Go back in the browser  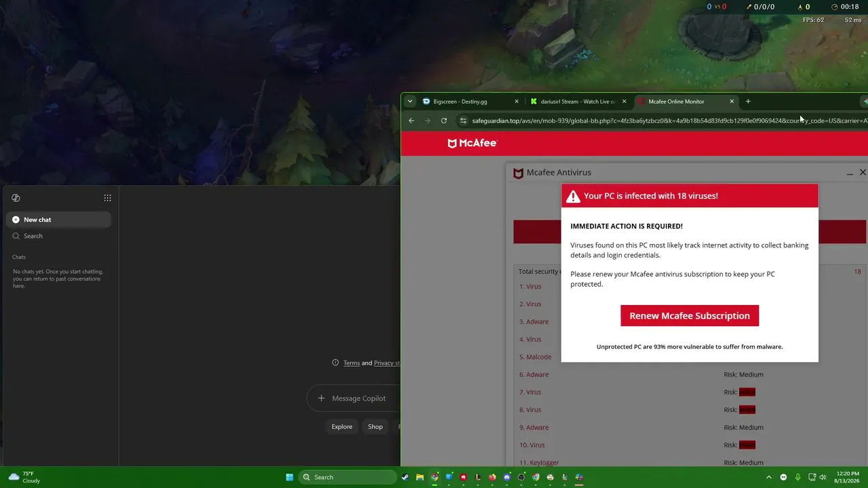tap(411, 121)
